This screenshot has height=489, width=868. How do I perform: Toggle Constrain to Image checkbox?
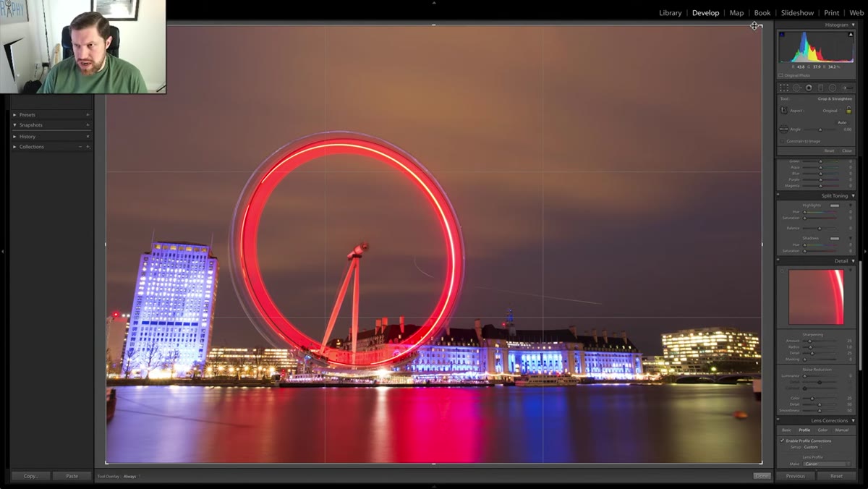(782, 141)
